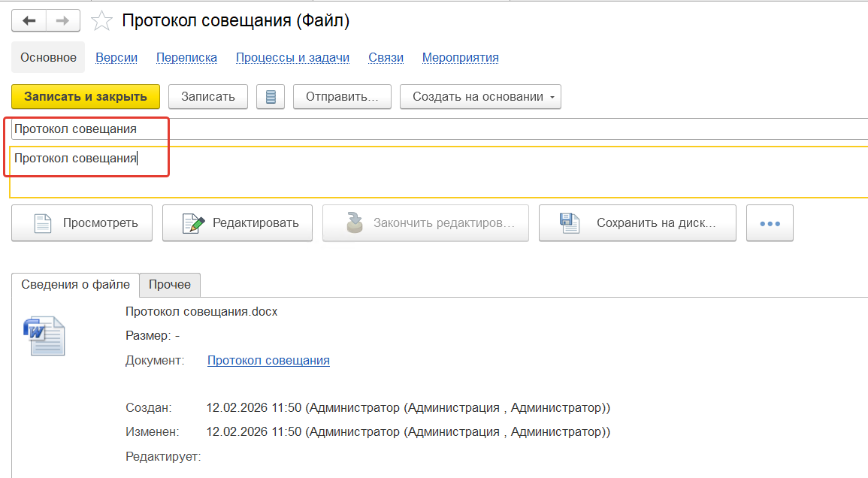Click Сохранить на диск button
This screenshot has height=478, width=868.
click(637, 223)
